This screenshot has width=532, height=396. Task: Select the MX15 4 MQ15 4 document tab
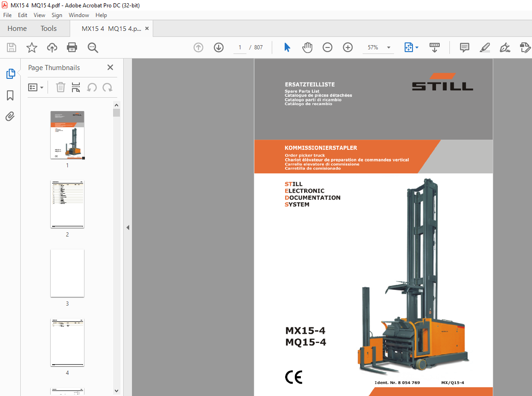tap(111, 29)
